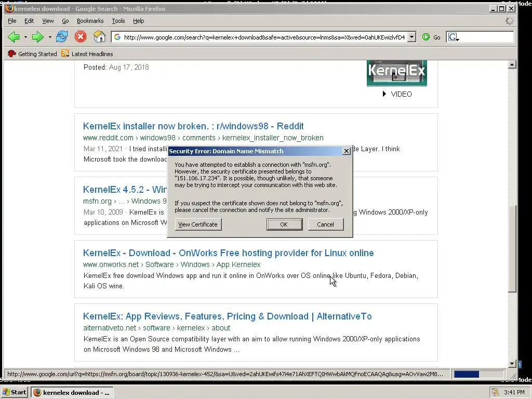Click the Firefox icon in the title bar
532x399 pixels.
point(9,8)
